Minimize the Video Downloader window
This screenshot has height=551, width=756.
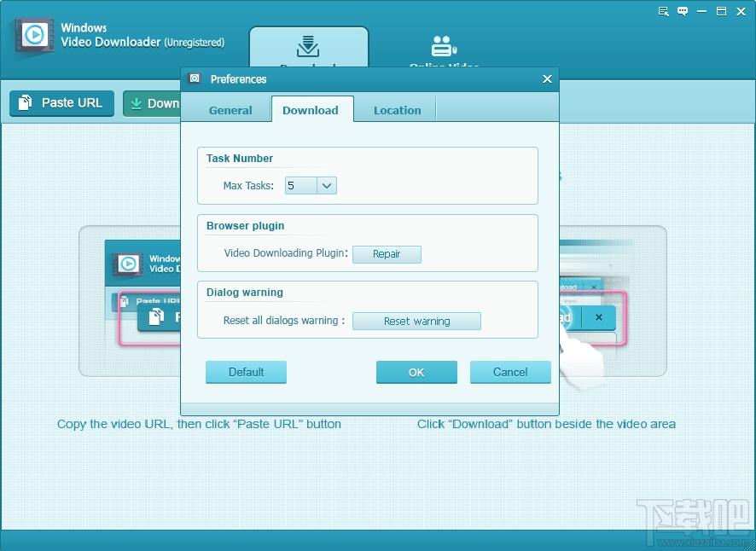coord(702,12)
